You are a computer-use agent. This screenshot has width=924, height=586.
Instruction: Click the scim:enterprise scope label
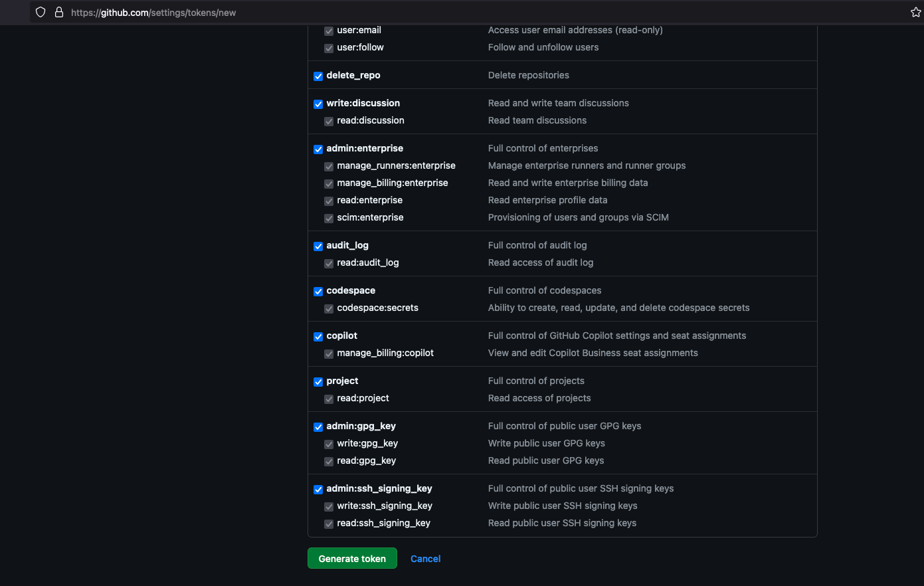coord(370,217)
